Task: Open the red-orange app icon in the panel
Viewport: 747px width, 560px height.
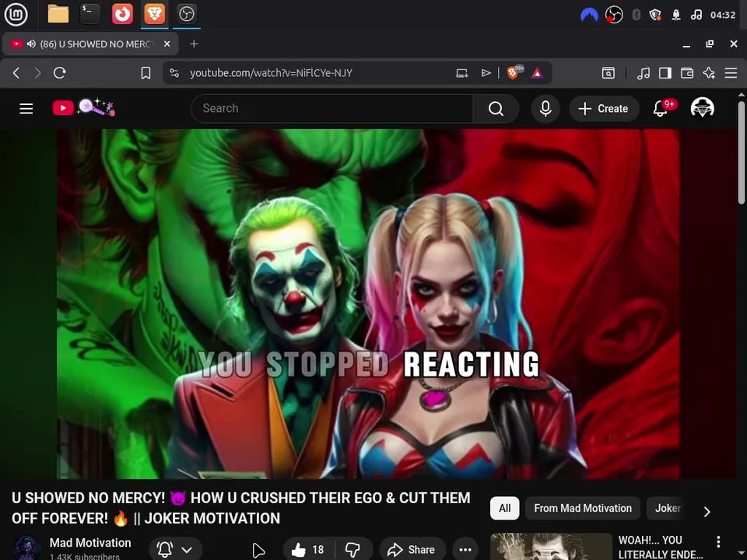Action: pyautogui.click(x=122, y=14)
